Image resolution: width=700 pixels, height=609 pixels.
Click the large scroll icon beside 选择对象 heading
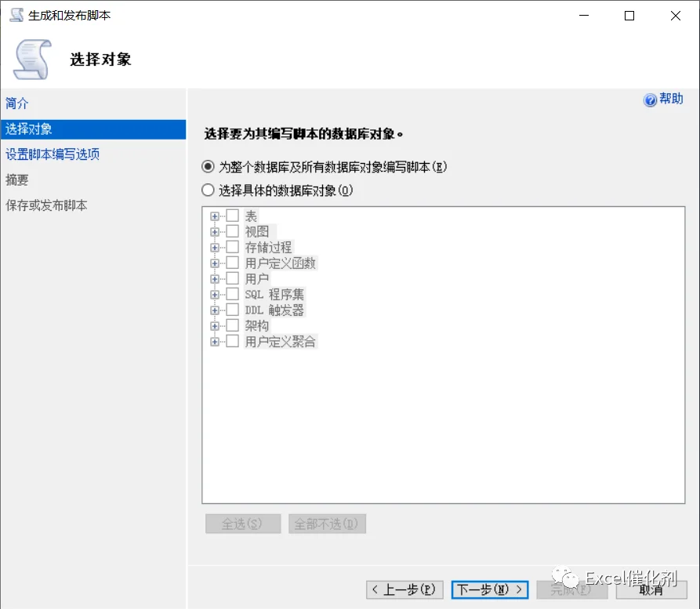click(32, 60)
